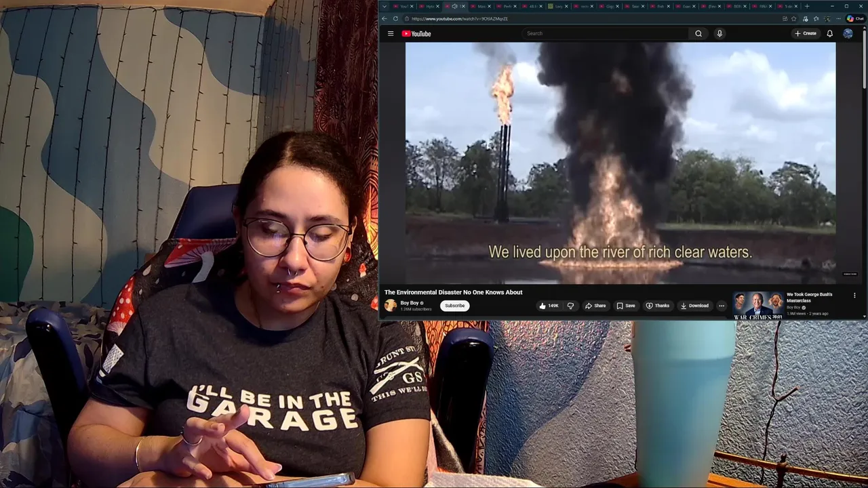Open browser favorites toolbar icon
Image resolution: width=868 pixels, height=488 pixels.
point(816,18)
